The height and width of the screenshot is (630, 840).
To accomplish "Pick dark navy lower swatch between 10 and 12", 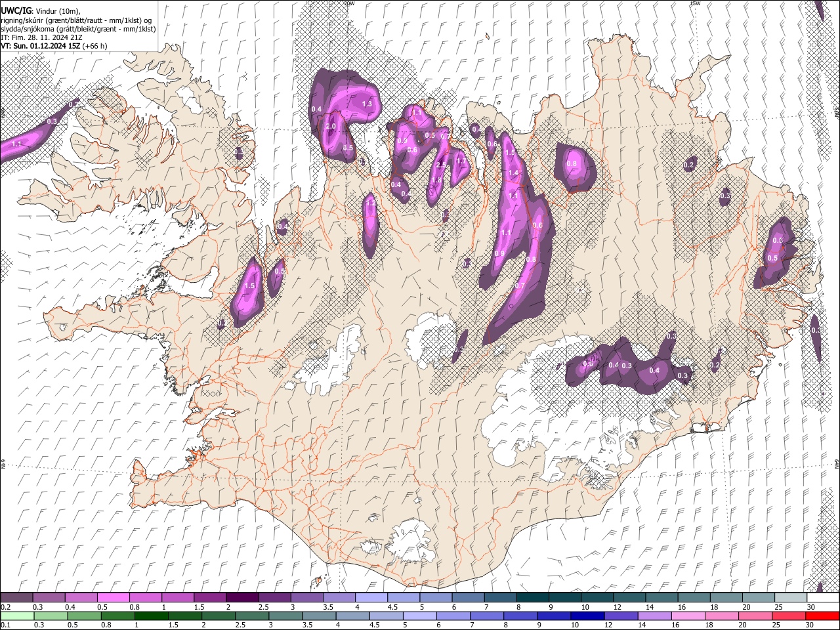I will tap(589, 616).
